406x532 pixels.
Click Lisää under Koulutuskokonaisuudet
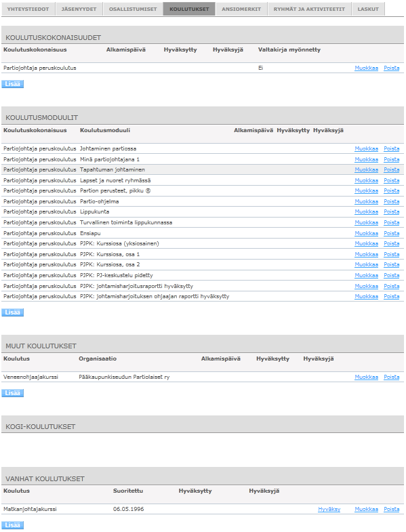click(x=13, y=84)
